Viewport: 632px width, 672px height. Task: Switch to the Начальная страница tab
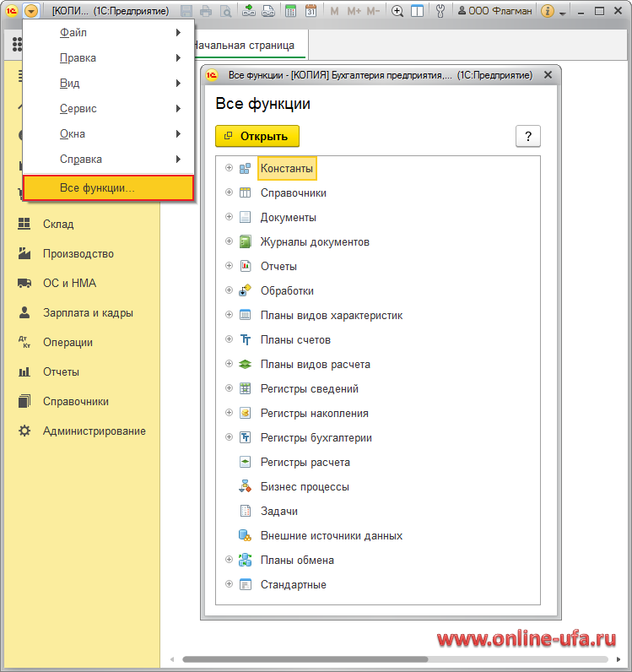pyautogui.click(x=243, y=45)
